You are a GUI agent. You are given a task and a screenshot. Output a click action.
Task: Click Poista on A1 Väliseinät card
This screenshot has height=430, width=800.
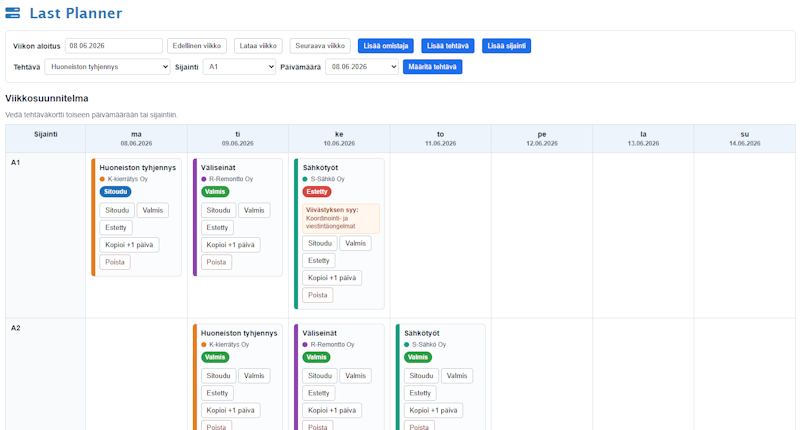point(216,262)
